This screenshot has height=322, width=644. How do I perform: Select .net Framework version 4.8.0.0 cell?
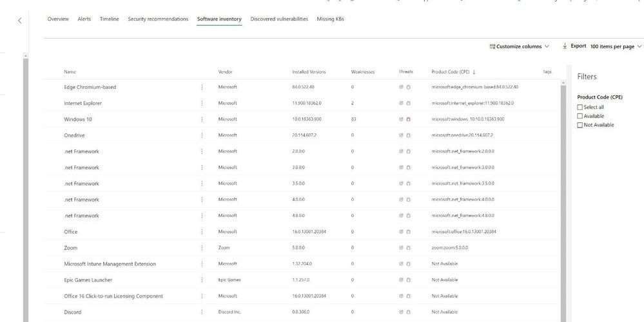[298, 216]
